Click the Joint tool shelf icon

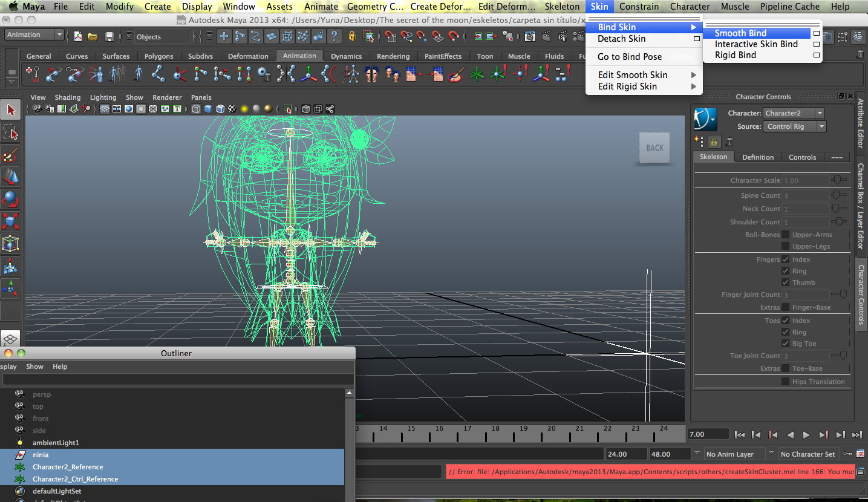[158, 75]
